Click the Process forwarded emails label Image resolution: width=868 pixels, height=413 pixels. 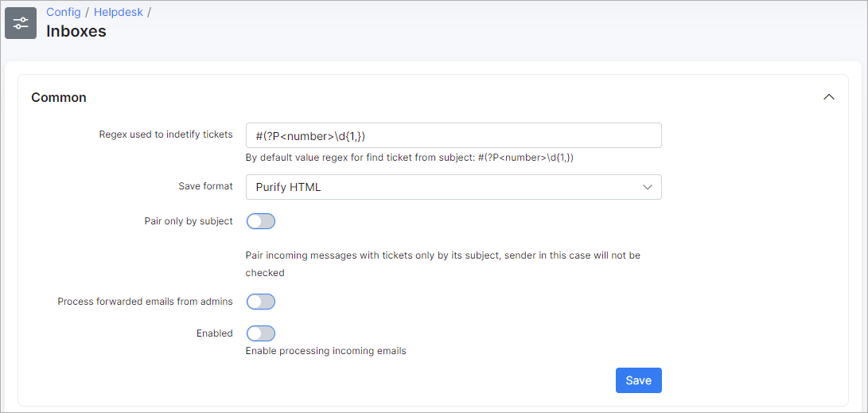tap(145, 302)
